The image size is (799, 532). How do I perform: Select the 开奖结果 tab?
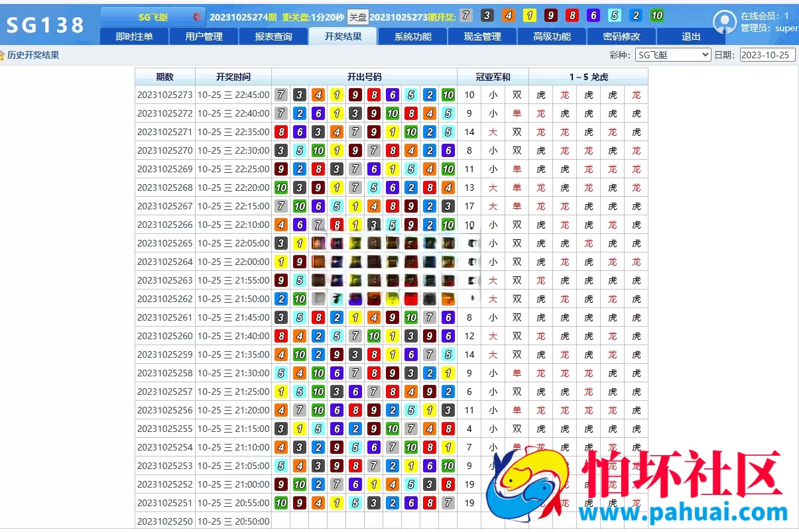click(x=343, y=37)
